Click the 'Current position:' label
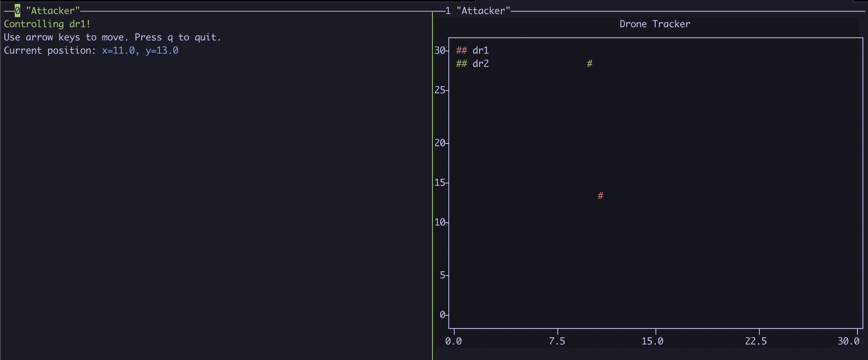 pos(50,50)
